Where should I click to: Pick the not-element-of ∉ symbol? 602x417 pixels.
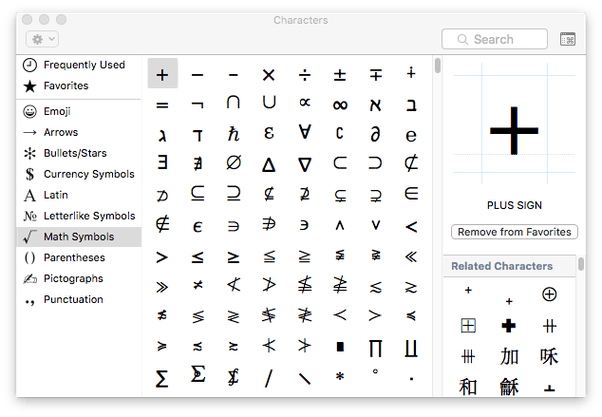point(162,225)
